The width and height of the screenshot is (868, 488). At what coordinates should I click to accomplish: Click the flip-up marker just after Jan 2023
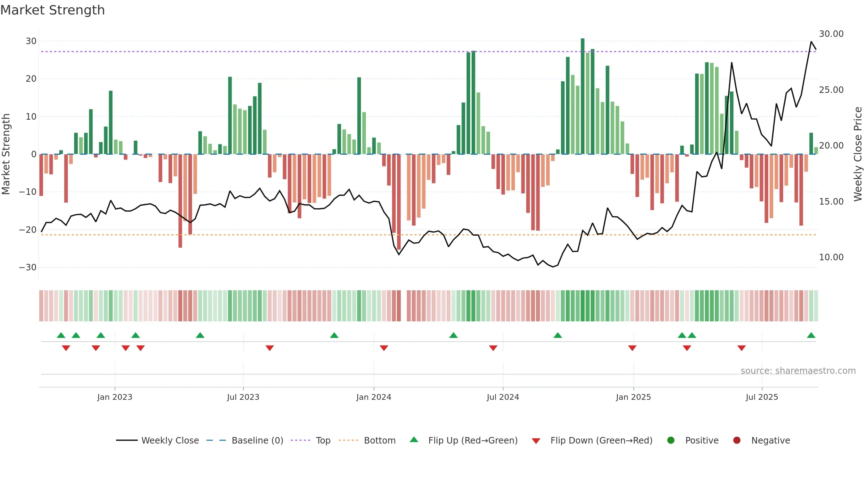click(136, 335)
